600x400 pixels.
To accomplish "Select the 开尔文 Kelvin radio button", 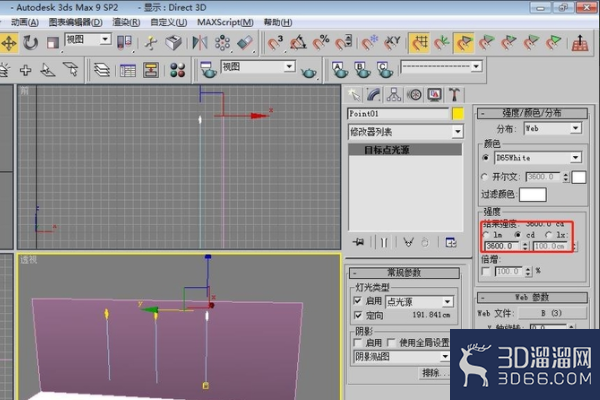I will [x=485, y=177].
